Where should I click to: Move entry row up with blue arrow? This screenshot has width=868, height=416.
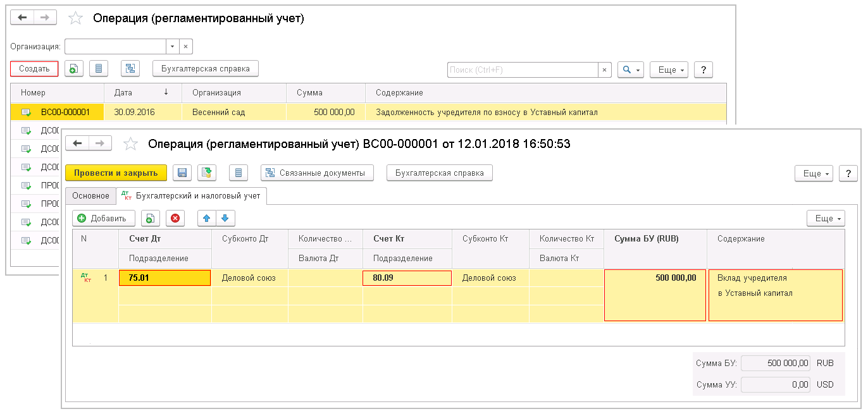(206, 218)
